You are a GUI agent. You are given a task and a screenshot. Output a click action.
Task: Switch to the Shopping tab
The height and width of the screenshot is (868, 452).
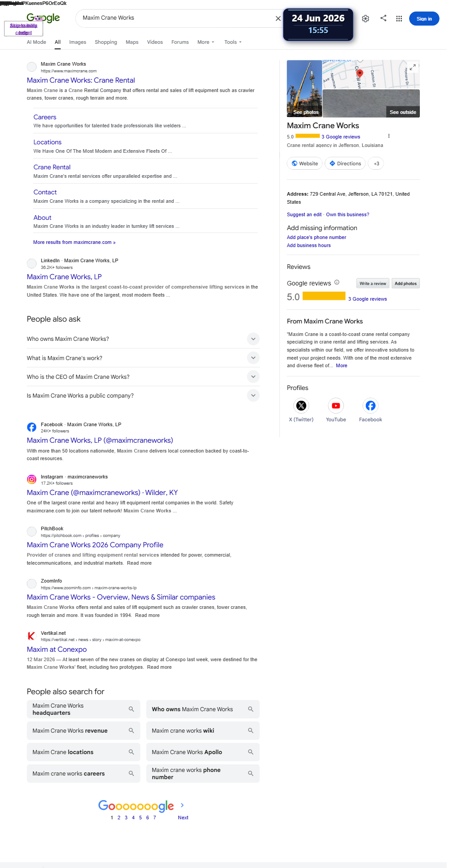[106, 42]
